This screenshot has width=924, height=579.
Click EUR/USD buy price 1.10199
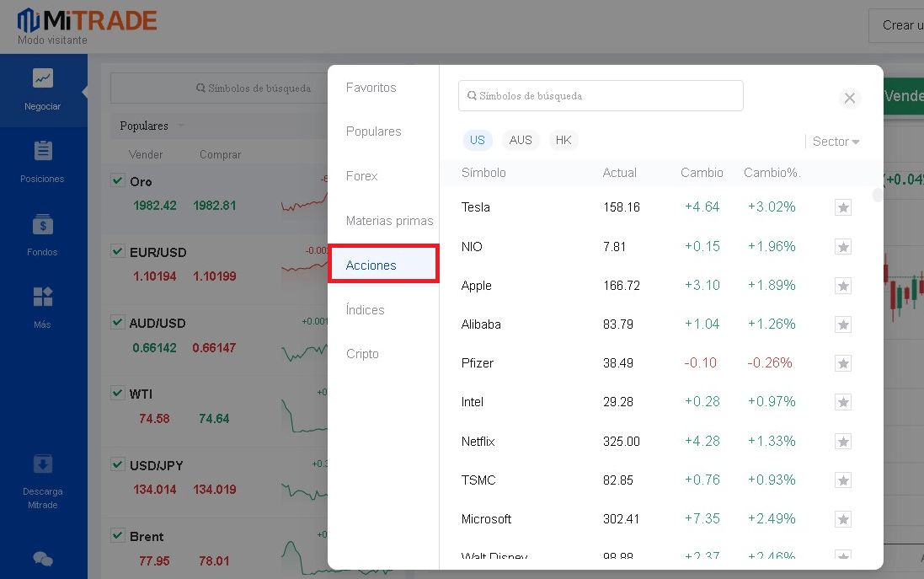pos(215,276)
